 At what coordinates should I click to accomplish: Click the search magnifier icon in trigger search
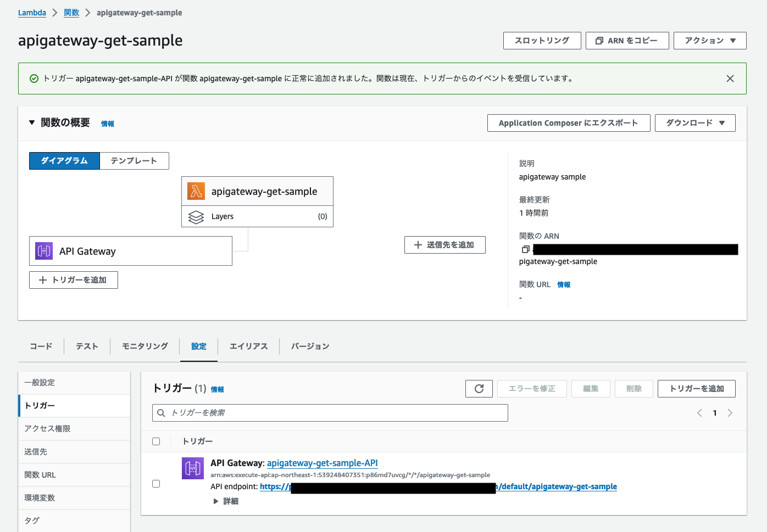pyautogui.click(x=162, y=413)
